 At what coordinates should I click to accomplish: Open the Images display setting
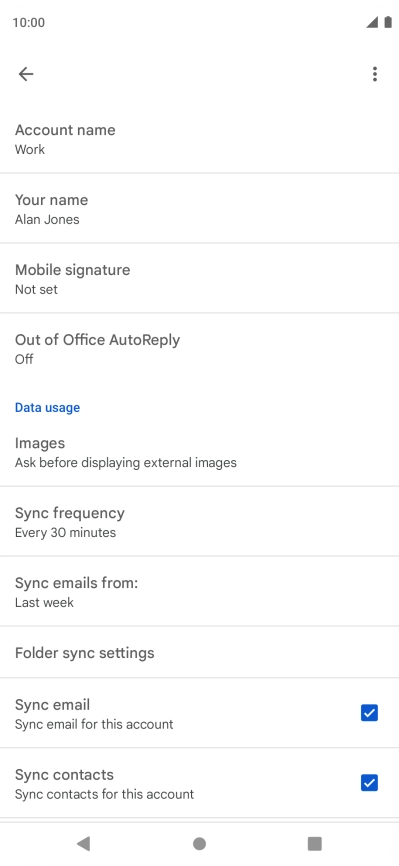click(200, 452)
